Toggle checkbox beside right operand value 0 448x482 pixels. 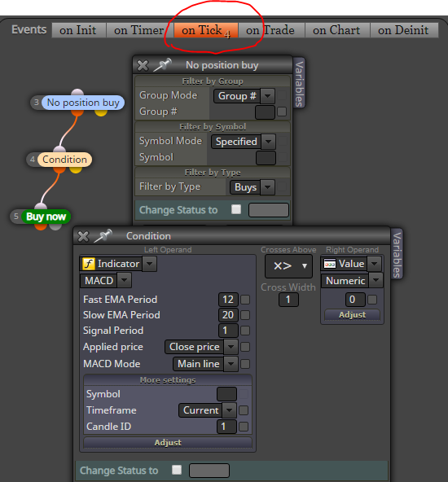pos(372,300)
